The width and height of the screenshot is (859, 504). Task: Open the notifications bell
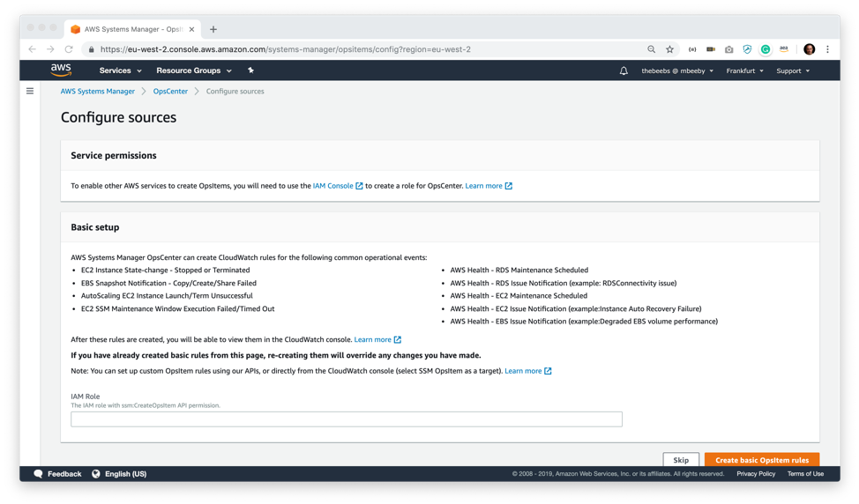coord(624,70)
